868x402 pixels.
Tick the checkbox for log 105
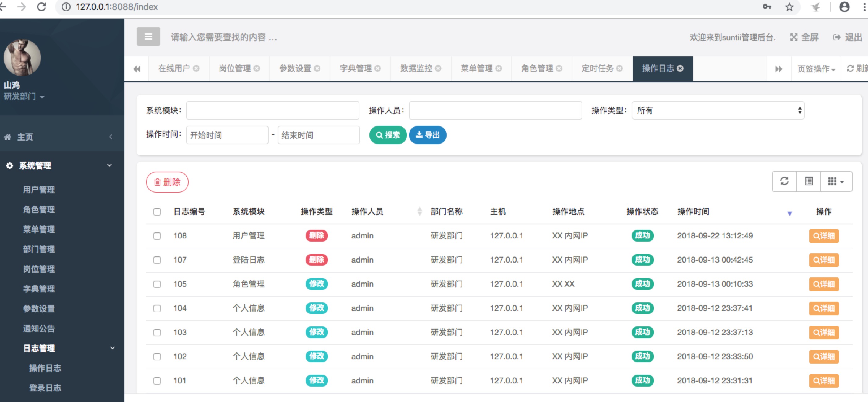point(157,284)
